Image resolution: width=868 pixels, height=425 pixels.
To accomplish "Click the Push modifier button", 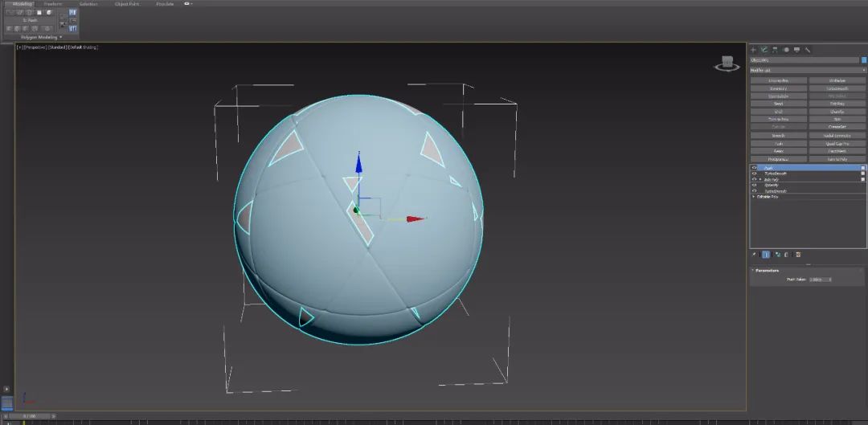I will [x=778, y=143].
